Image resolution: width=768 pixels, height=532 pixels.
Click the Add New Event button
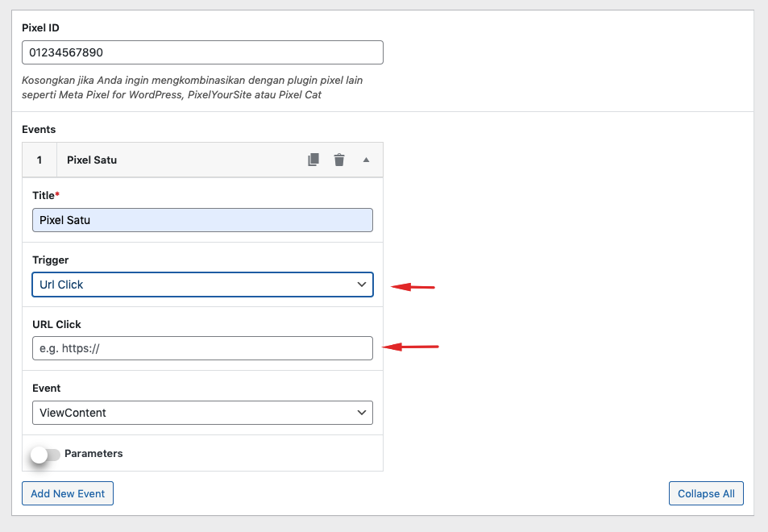click(68, 493)
